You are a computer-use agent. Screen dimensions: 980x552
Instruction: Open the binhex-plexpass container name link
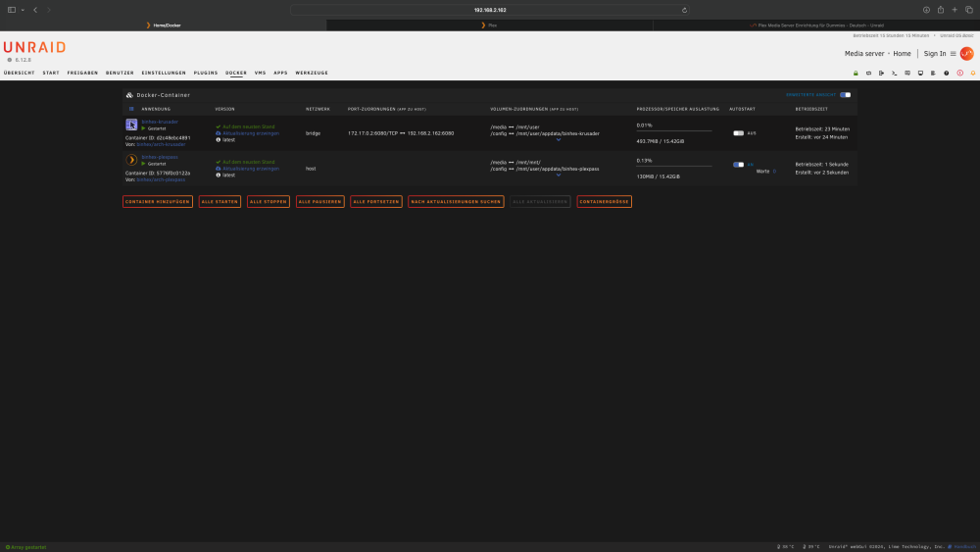click(x=160, y=157)
